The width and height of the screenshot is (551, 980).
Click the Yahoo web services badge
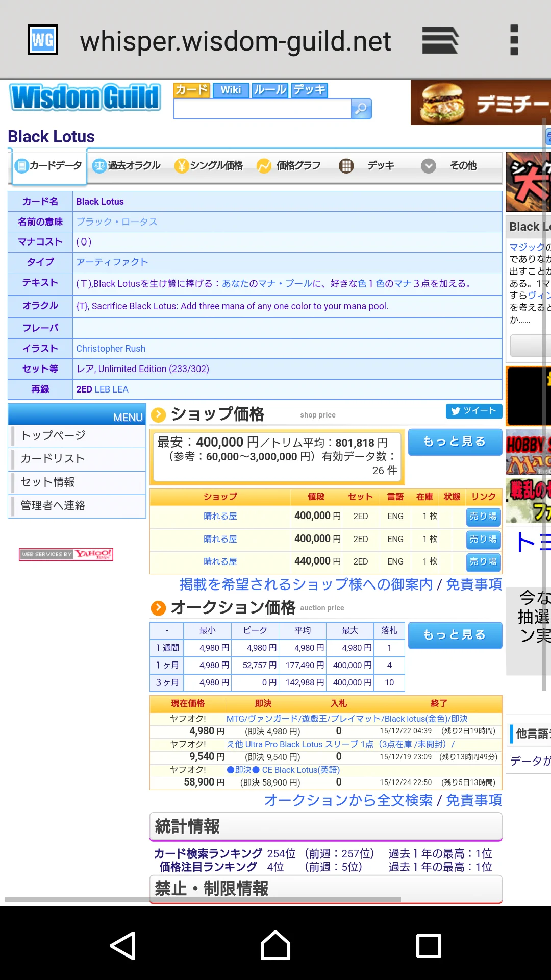pyautogui.click(x=66, y=554)
